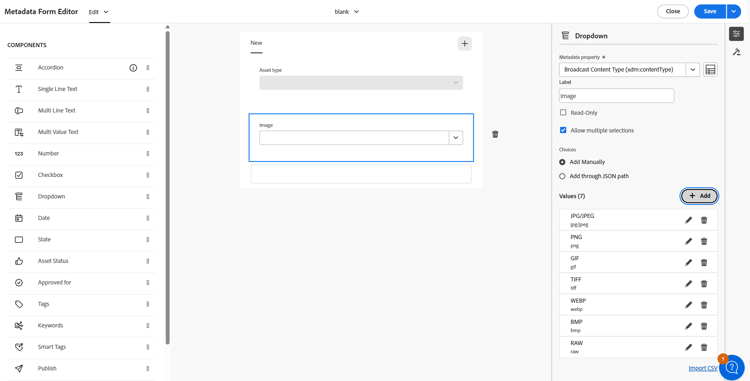Viewport: 750px width, 381px height.
Task: Delete the RAW value
Action: point(704,348)
